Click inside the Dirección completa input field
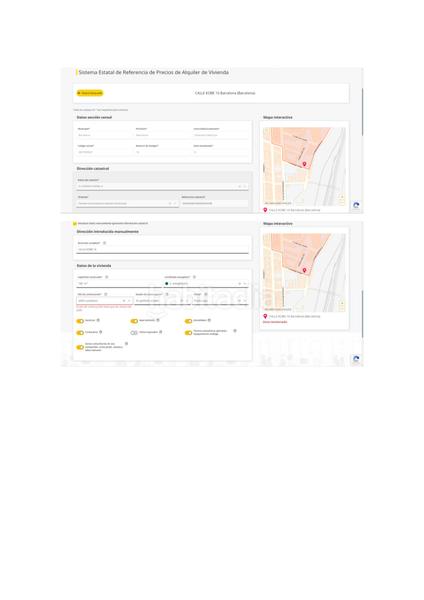 pos(162,249)
